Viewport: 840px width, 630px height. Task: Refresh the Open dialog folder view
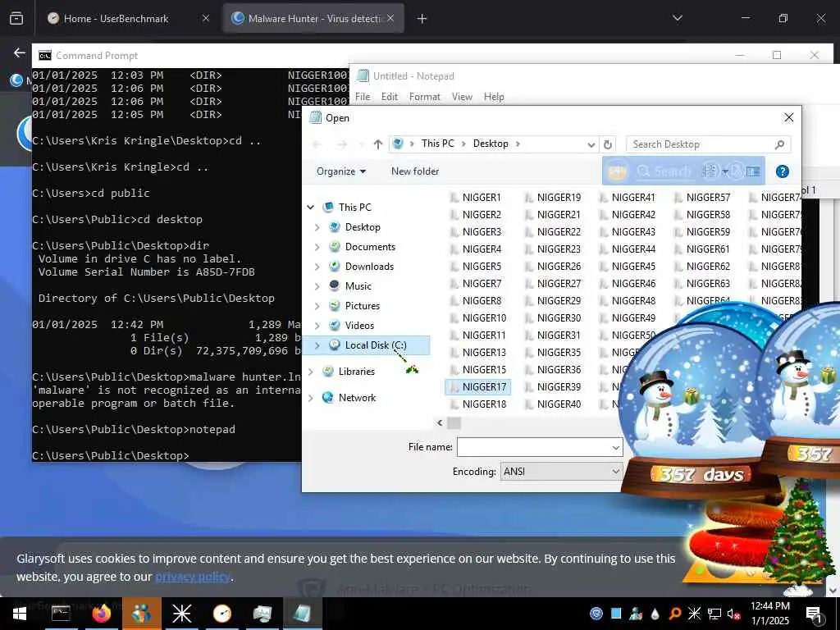tap(608, 144)
